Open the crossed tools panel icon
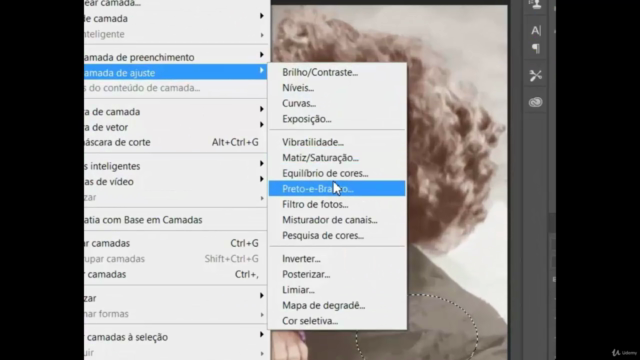 [536, 76]
